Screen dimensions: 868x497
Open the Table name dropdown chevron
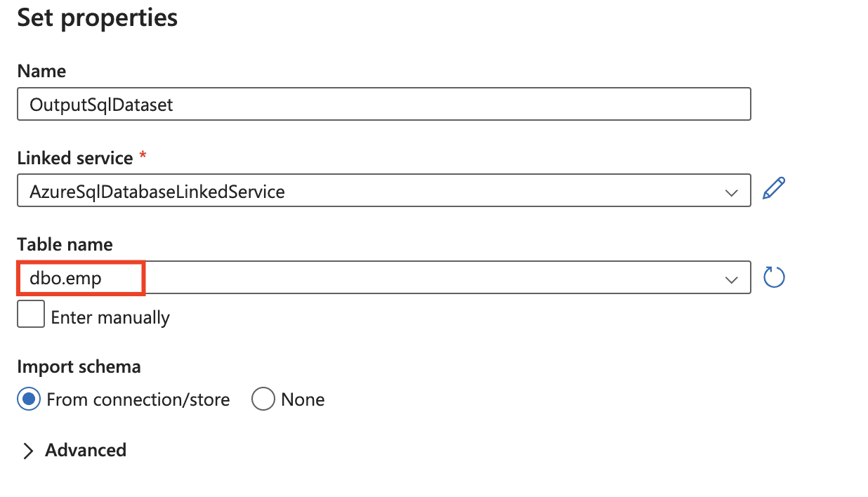click(x=732, y=279)
